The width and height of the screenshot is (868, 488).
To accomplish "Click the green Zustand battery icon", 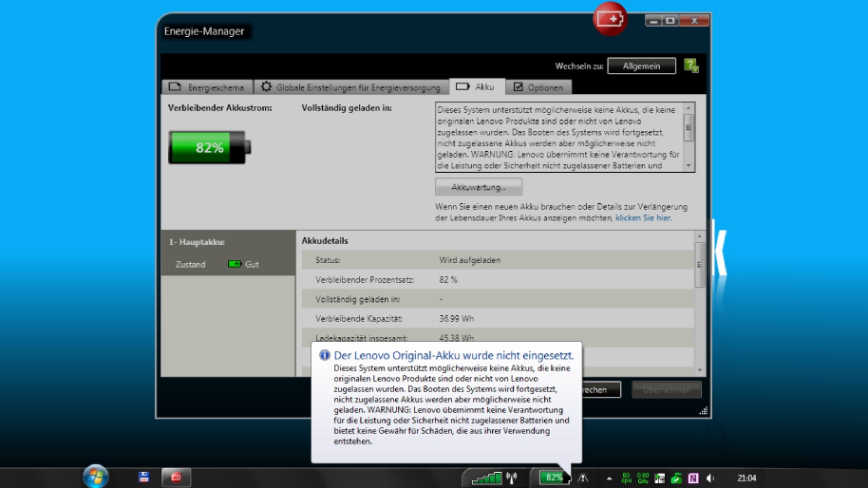I will tap(235, 264).
